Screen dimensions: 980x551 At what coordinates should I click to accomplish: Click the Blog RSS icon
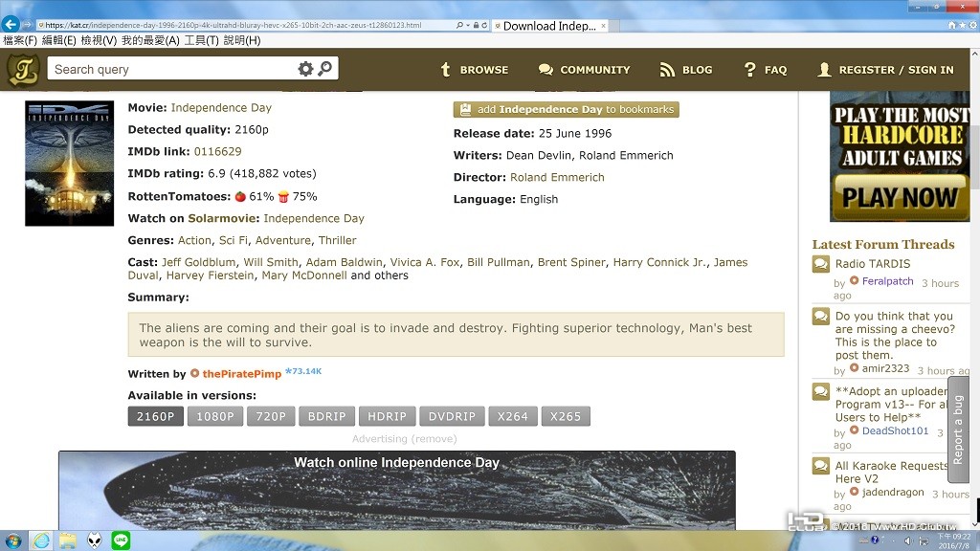(667, 69)
